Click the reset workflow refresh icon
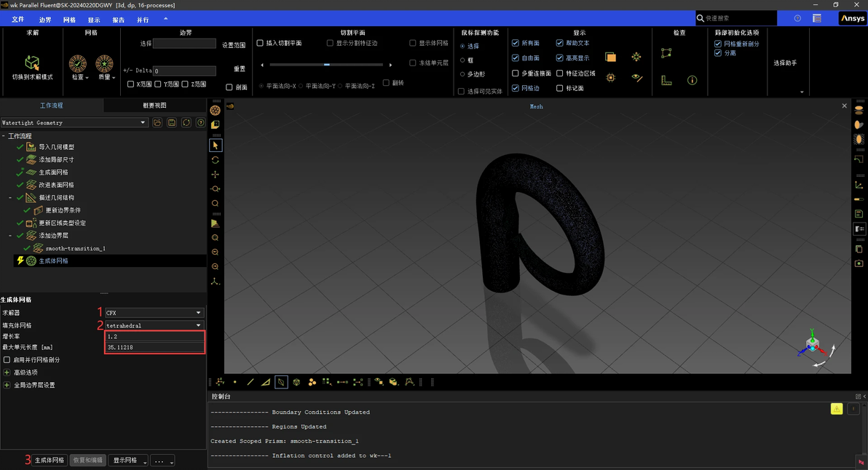Image resolution: width=868 pixels, height=470 pixels. coord(186,122)
